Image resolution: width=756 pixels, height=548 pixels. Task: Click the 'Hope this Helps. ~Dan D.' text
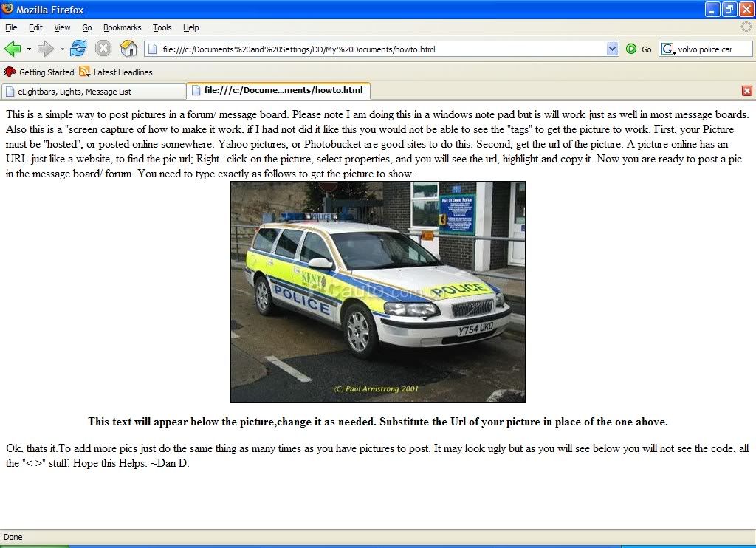[x=131, y=463]
